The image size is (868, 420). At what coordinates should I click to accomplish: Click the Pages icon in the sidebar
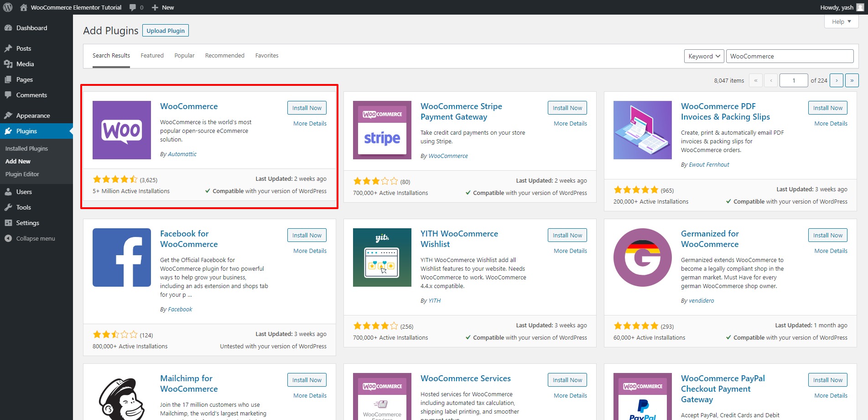point(9,79)
